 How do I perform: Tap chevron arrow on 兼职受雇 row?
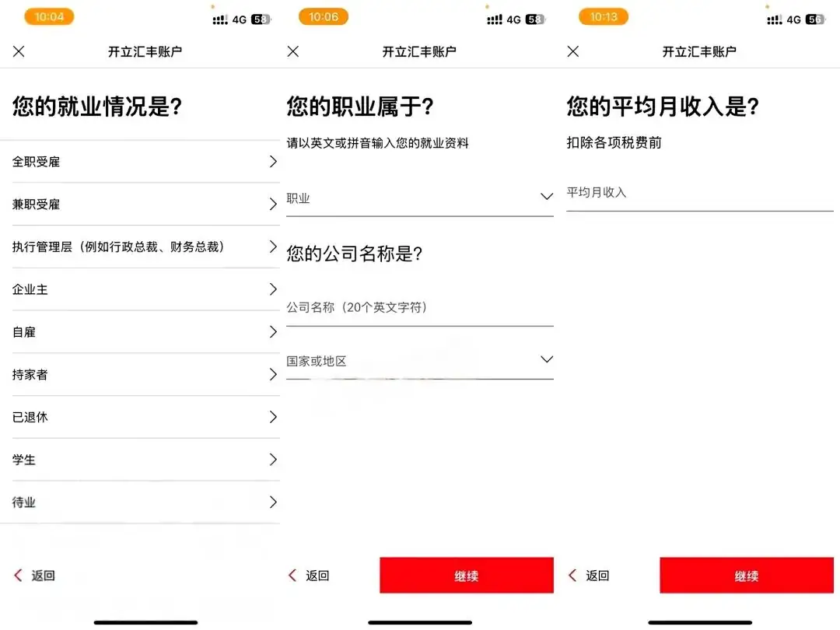[x=273, y=204]
